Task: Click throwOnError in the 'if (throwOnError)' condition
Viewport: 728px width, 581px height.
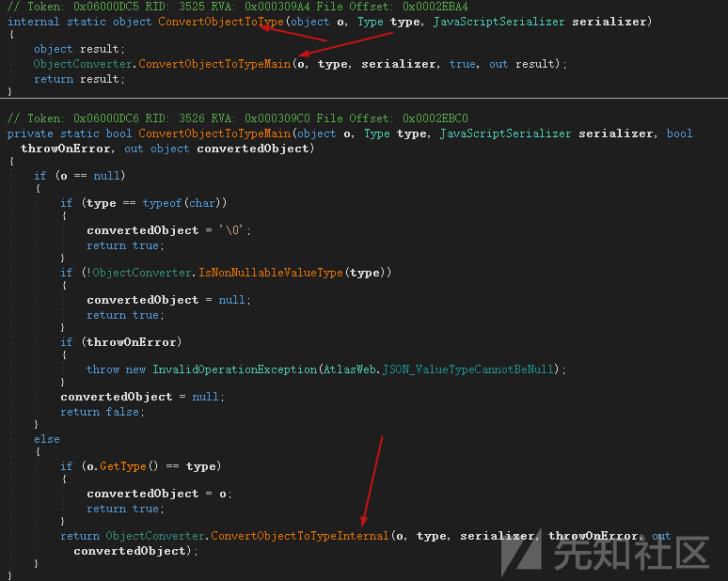Action: point(132,342)
